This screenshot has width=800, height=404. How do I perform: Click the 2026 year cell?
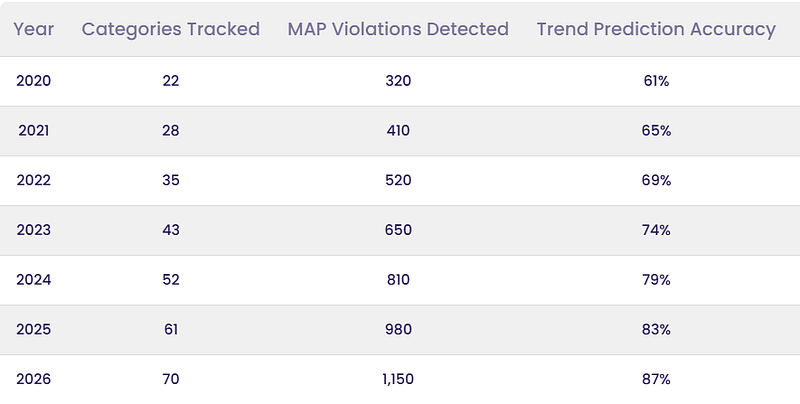(x=34, y=379)
